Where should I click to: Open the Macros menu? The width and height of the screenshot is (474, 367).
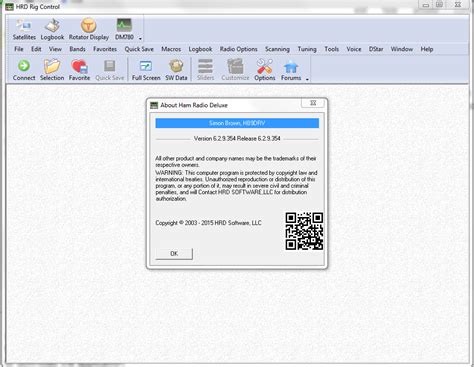click(171, 49)
